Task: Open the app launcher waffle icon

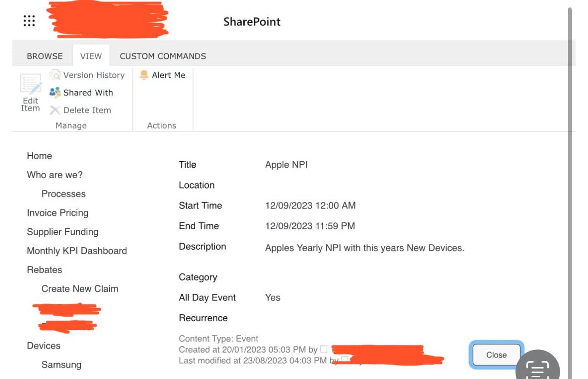Action: [x=29, y=21]
